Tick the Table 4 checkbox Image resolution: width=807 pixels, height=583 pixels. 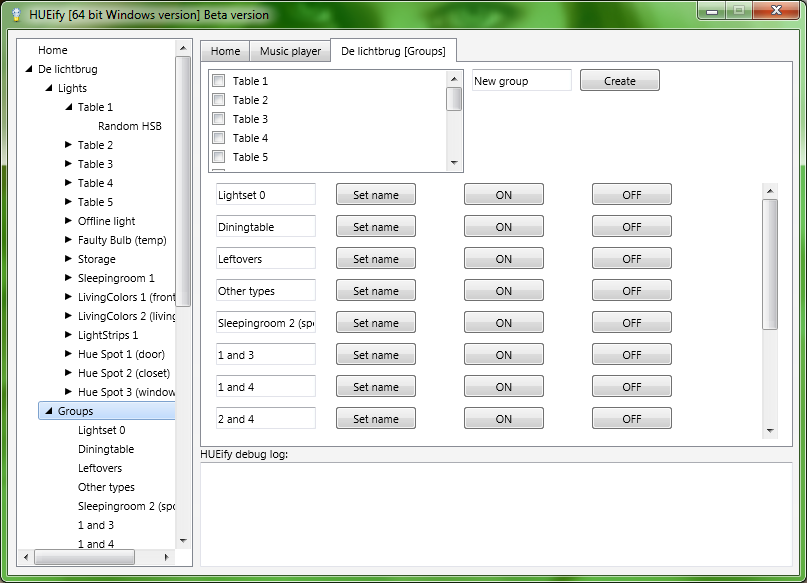click(219, 138)
